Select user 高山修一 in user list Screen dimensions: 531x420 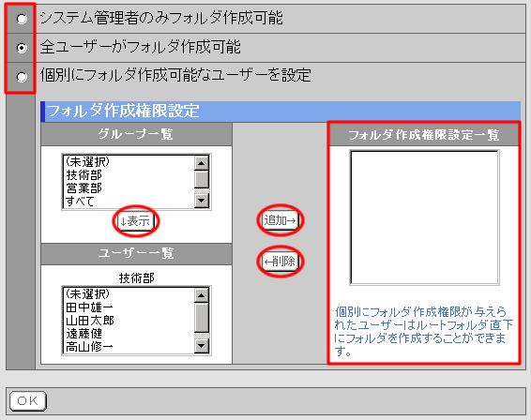tap(129, 347)
